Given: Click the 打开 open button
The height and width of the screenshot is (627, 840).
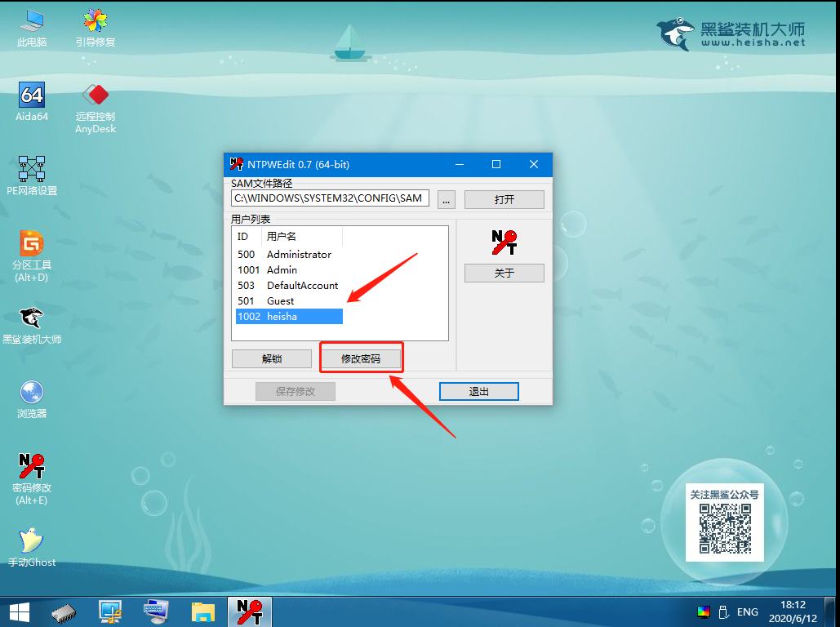Looking at the screenshot, I should [504, 199].
